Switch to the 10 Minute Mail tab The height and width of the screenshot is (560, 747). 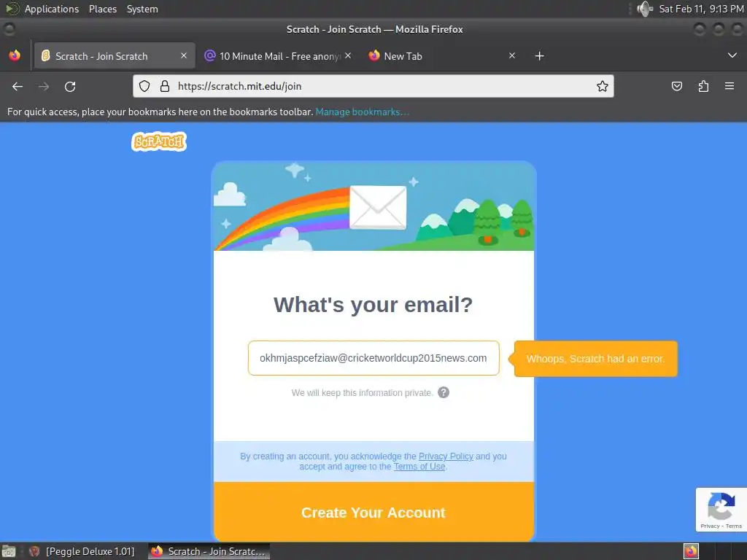(279, 56)
